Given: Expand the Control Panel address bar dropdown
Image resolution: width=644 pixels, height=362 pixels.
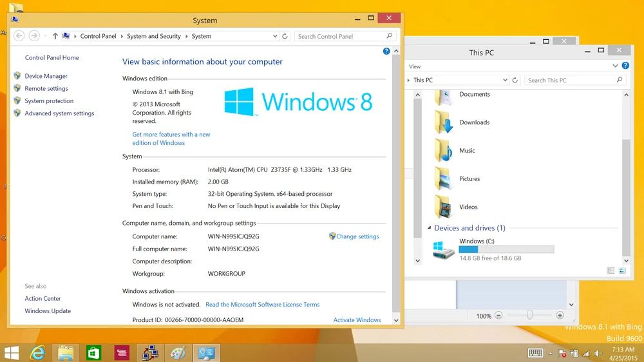Looking at the screenshot, I should [x=275, y=37].
